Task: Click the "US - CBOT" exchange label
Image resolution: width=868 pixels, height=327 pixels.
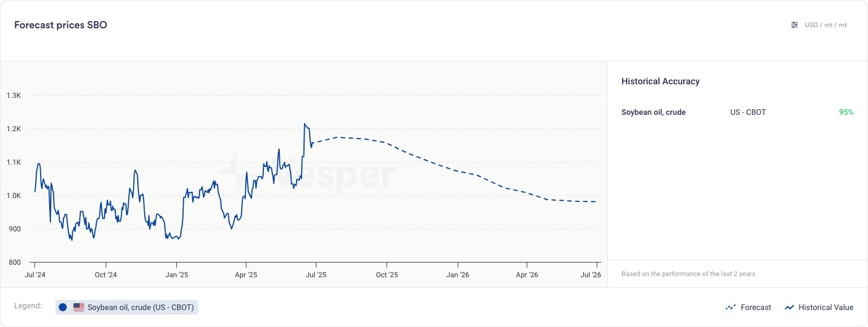Action: pos(748,112)
